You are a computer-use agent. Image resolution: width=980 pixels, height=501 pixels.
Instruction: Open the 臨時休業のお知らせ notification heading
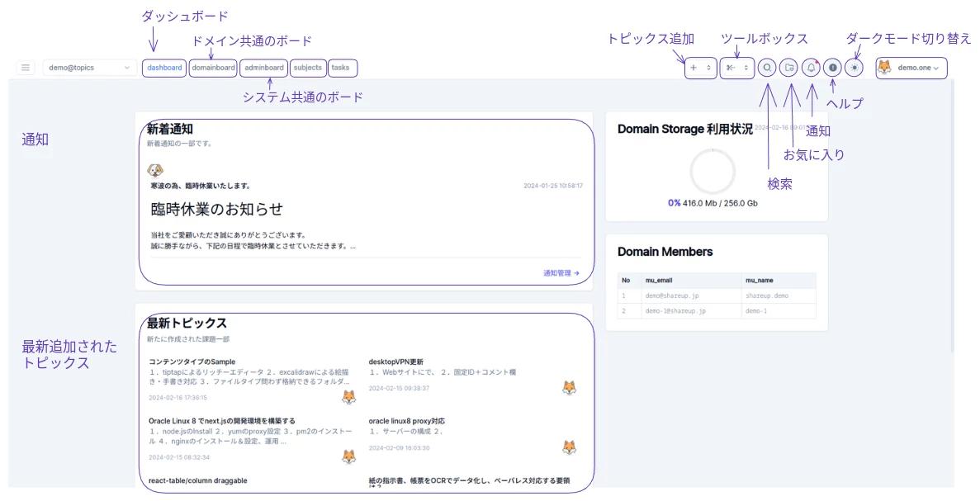(217, 210)
